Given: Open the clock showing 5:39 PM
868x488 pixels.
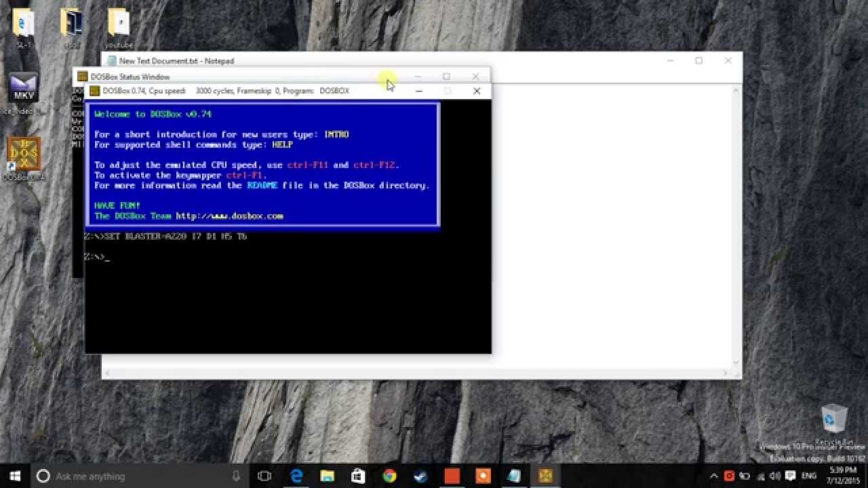Looking at the screenshot, I should 842,476.
